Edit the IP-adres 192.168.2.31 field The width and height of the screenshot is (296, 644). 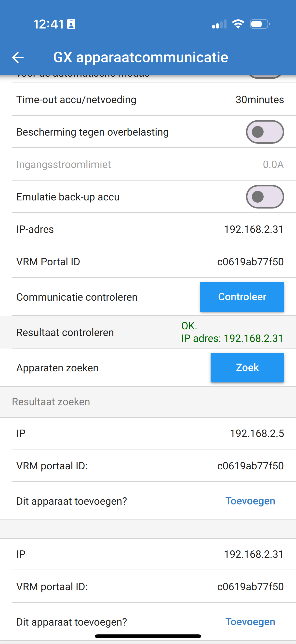pos(150,229)
